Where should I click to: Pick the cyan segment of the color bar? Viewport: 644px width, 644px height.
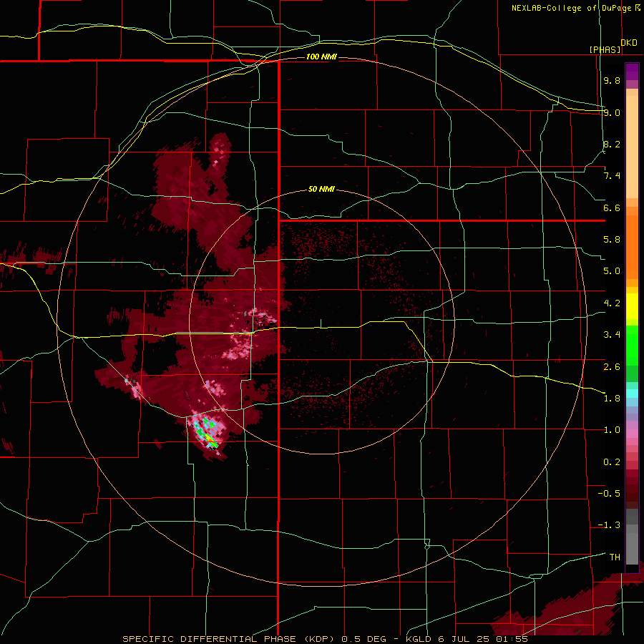tap(632, 394)
